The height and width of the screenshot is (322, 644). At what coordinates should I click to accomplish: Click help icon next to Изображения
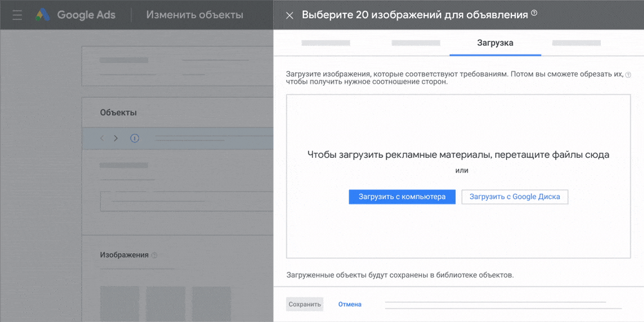point(155,255)
